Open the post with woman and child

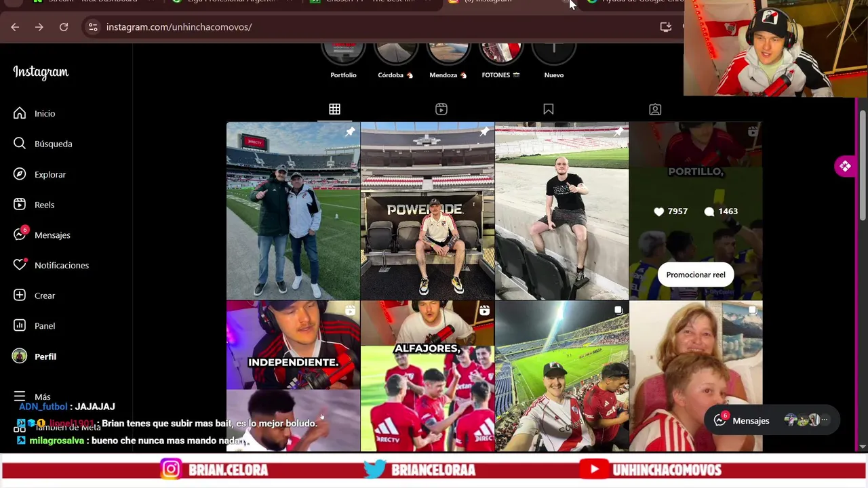[696, 376]
